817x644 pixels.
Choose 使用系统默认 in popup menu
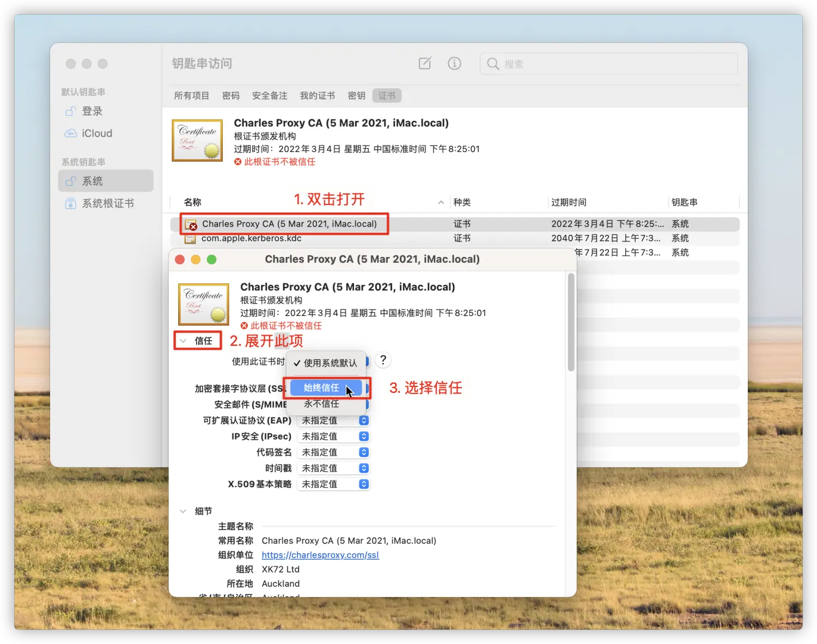point(326,363)
